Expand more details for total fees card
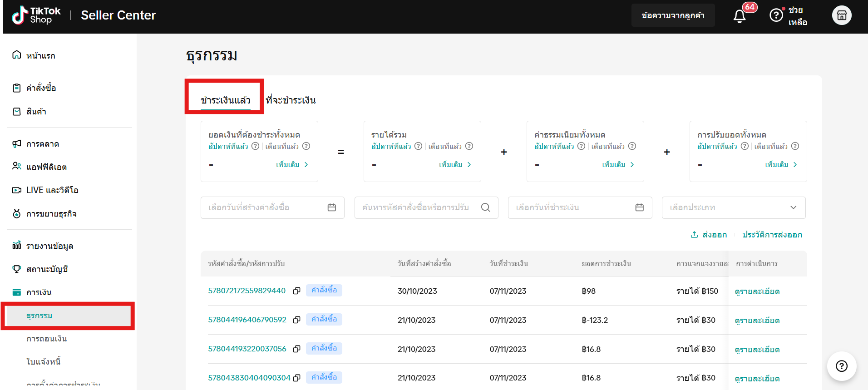The image size is (868, 390). pos(617,165)
